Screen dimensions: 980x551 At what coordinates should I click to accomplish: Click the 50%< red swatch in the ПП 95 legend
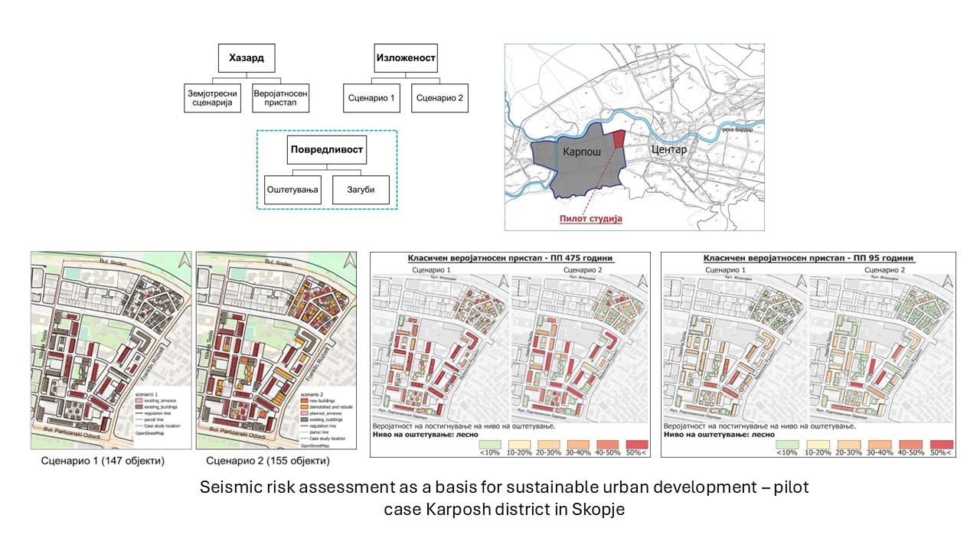click(x=940, y=443)
